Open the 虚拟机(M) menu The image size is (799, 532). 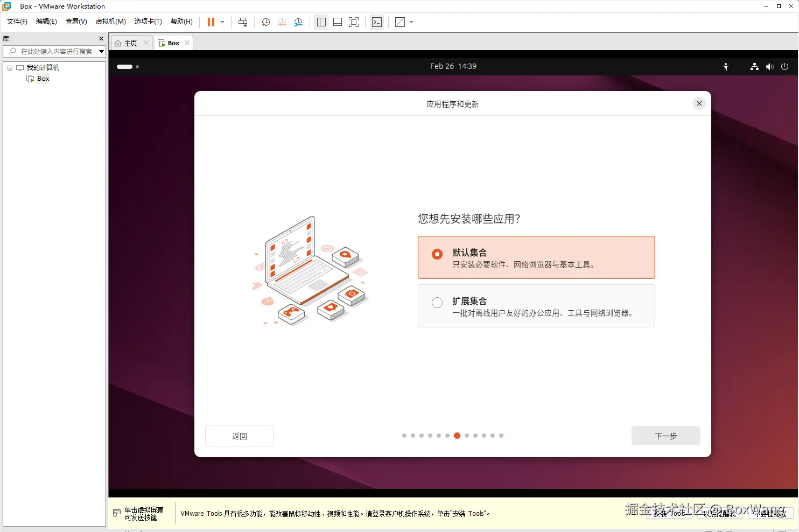click(110, 22)
